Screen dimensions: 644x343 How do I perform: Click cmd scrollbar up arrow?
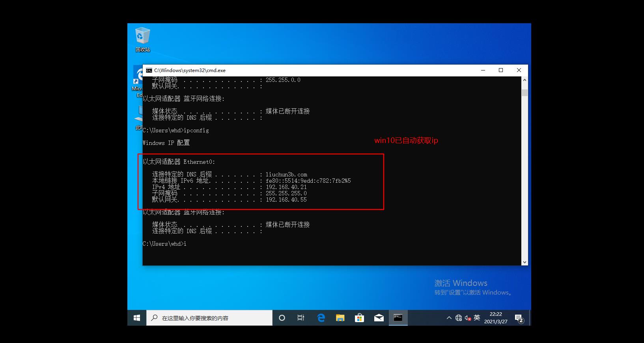(x=525, y=80)
